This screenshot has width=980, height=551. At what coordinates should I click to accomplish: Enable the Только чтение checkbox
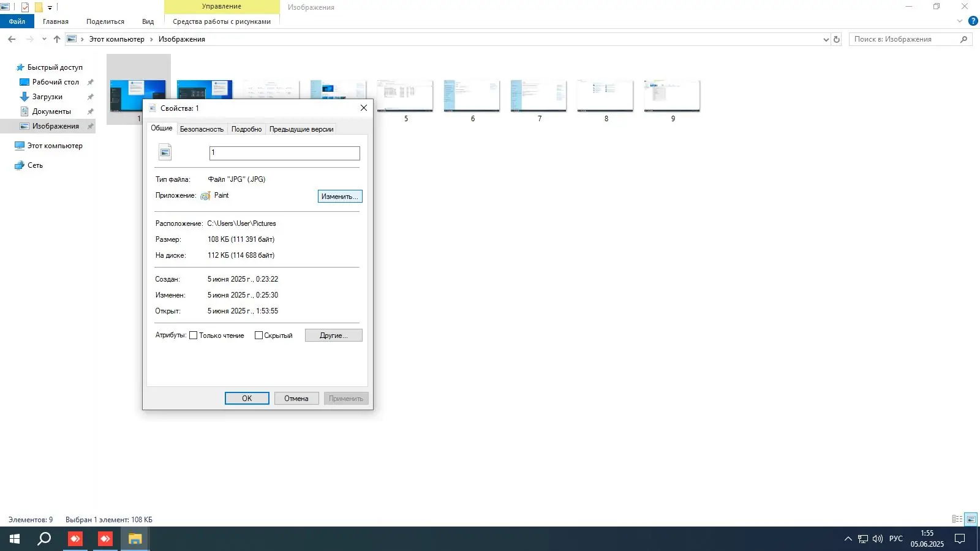tap(194, 335)
